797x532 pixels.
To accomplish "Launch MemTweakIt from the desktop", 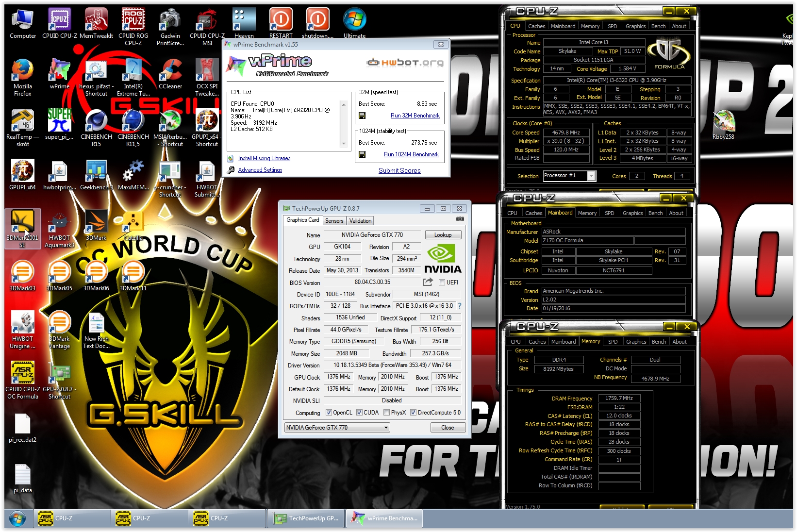I will [x=96, y=24].
